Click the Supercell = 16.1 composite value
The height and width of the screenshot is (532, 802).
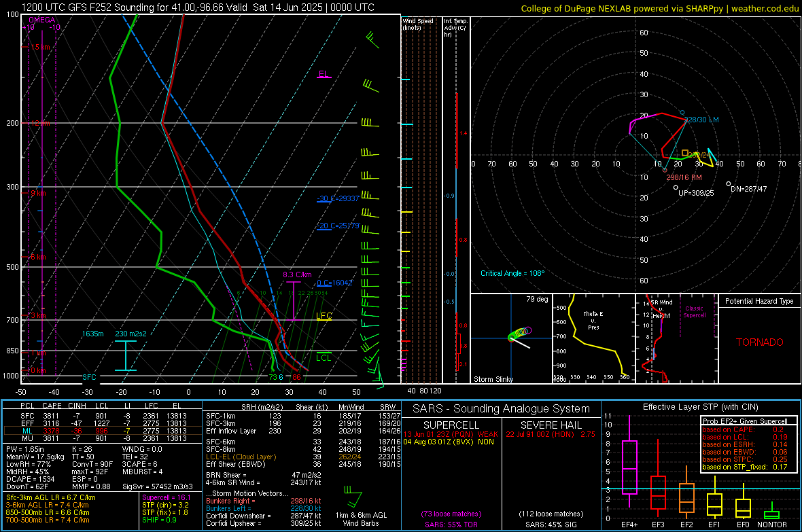(167, 497)
